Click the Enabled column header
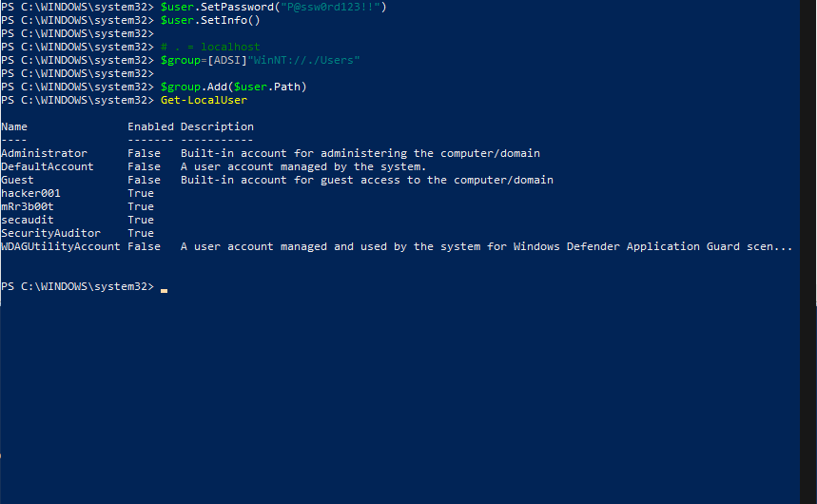Screen dimensions: 817x504 click(150, 126)
